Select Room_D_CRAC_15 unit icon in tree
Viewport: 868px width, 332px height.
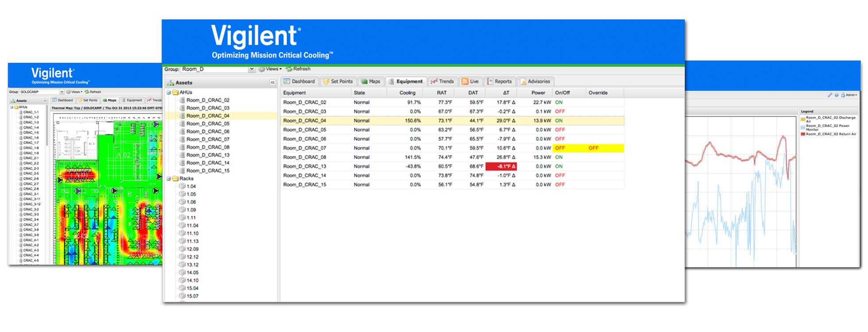click(x=182, y=171)
